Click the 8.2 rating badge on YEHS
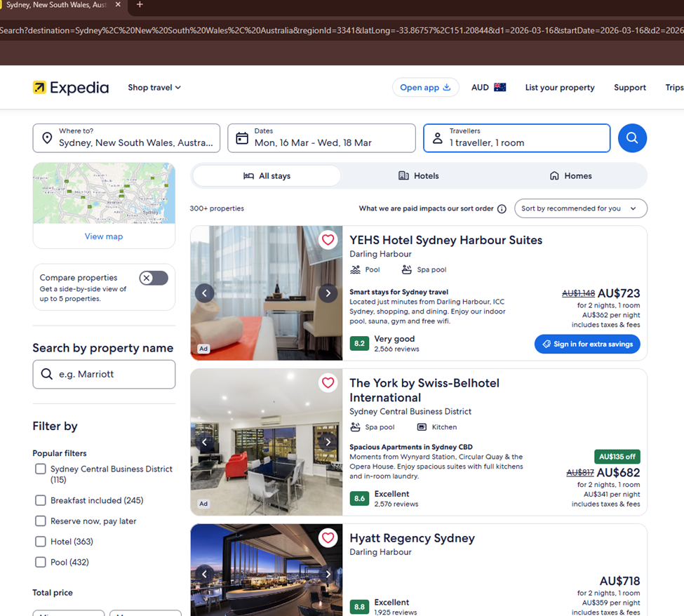Screen dimensions: 684x616 [x=359, y=343]
